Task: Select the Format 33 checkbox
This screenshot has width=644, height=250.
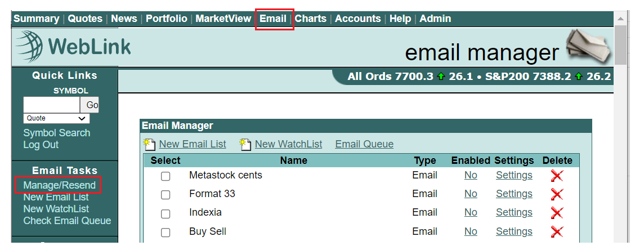Action: pyautogui.click(x=166, y=195)
